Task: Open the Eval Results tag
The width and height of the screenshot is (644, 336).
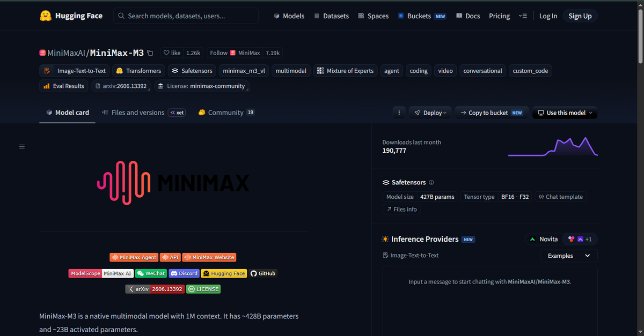Action: (64, 86)
